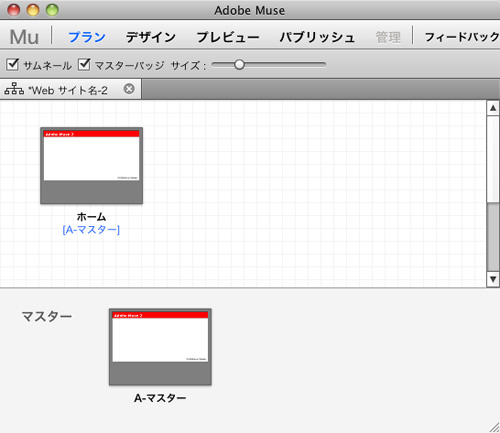Close the Web サイト名-2 tab
Image resolution: width=500 pixels, height=433 pixels.
pyautogui.click(x=129, y=89)
